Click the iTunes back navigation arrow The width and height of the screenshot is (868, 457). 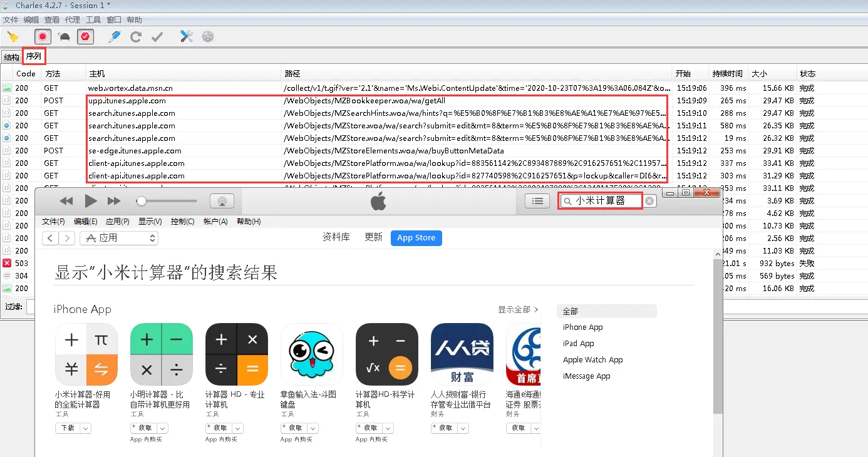tap(51, 238)
